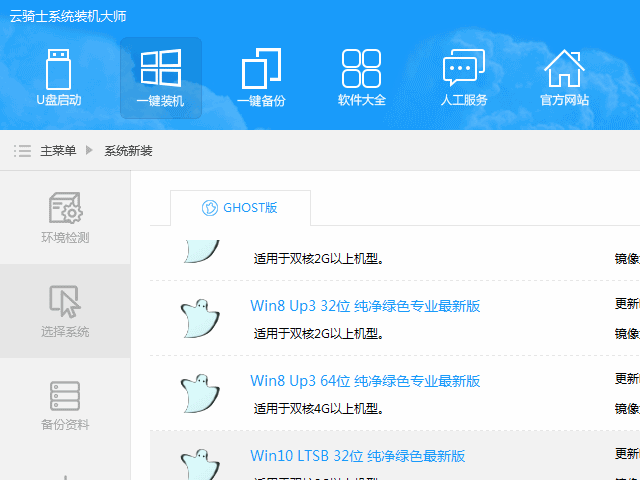Screen dimensions: 640x480
Task: Click ghost icon for Win8 Up3 32位
Action: 200,318
